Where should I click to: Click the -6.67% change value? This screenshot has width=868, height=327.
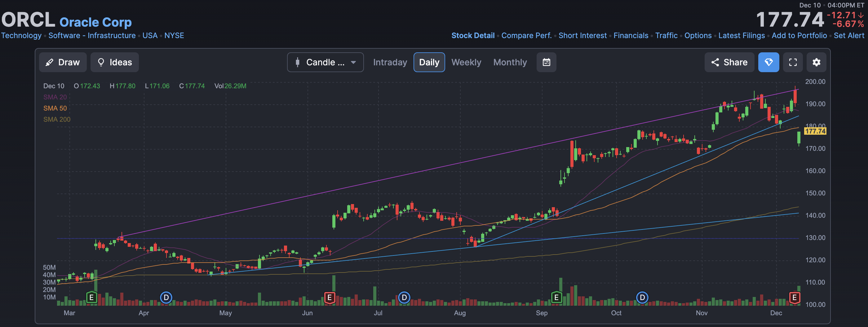pos(848,24)
